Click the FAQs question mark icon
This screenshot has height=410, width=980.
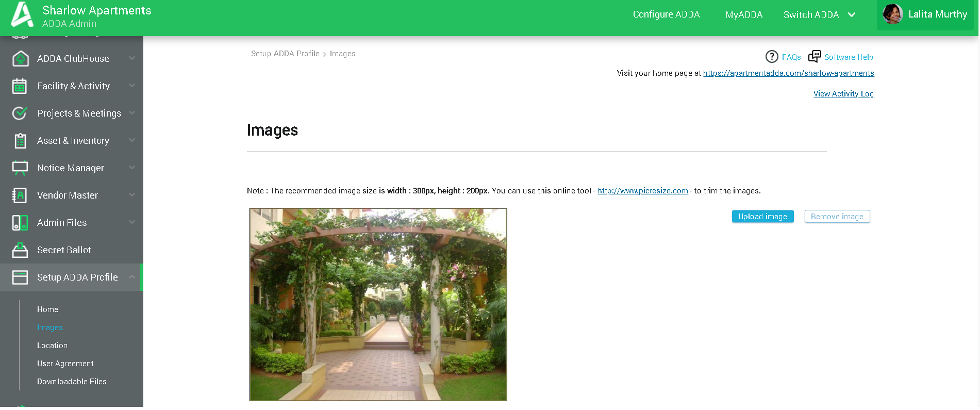(x=772, y=57)
